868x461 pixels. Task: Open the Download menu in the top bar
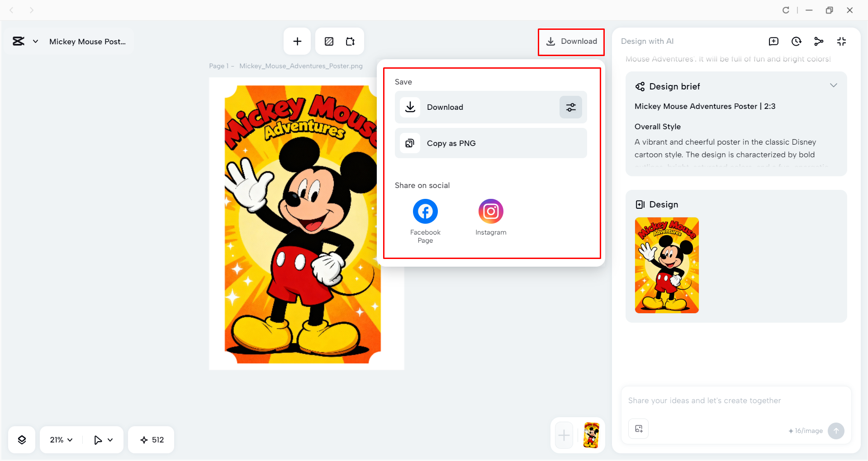571,41
